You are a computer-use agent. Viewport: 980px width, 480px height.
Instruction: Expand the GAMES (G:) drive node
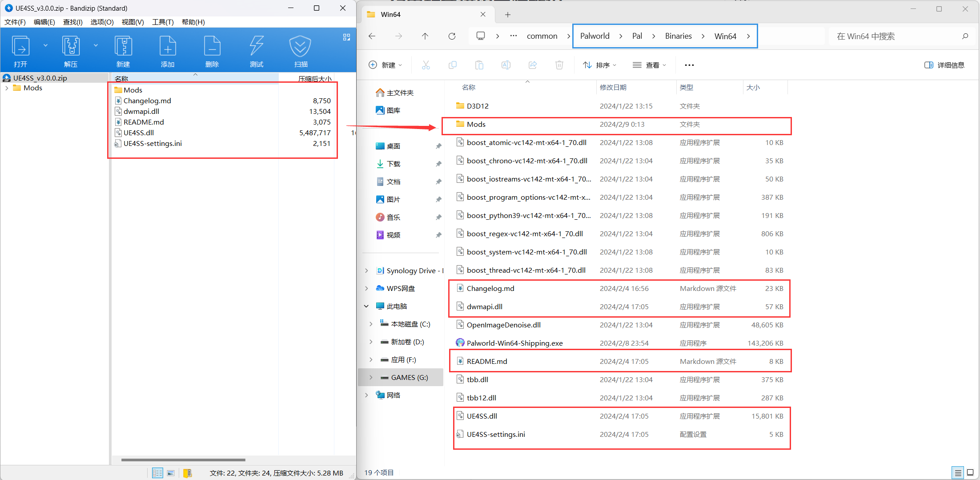(x=371, y=377)
